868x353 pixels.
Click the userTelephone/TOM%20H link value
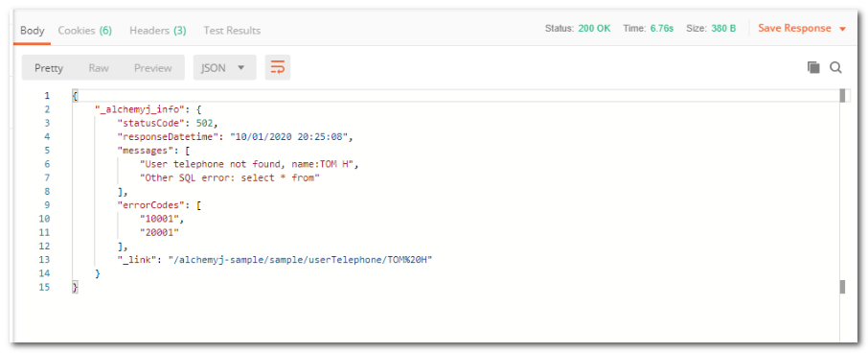click(x=300, y=260)
